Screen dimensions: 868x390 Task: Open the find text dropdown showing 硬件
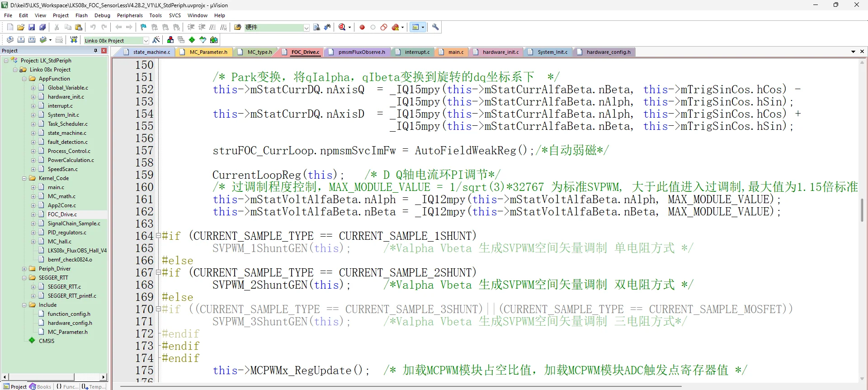coord(307,28)
